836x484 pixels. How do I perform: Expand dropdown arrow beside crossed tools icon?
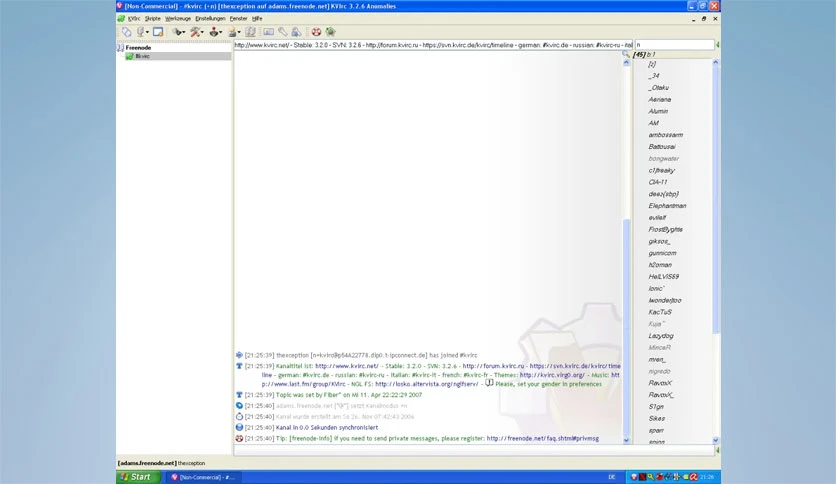pos(203,33)
